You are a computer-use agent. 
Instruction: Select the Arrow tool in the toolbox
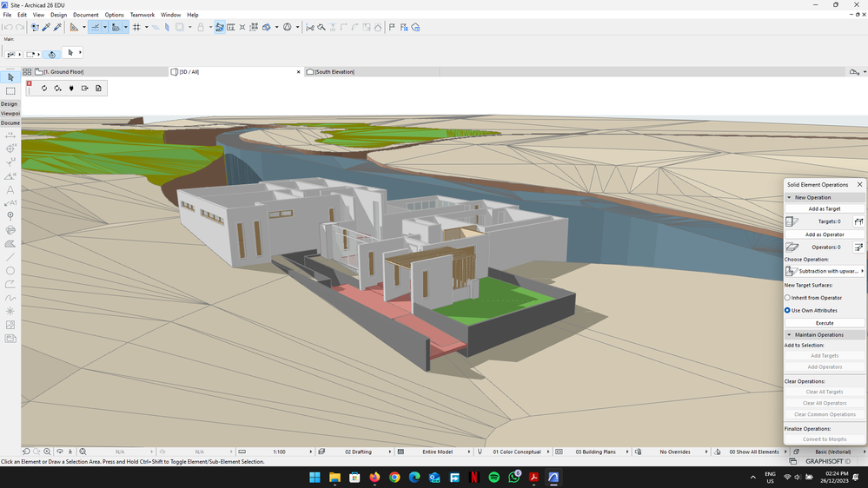(10, 77)
